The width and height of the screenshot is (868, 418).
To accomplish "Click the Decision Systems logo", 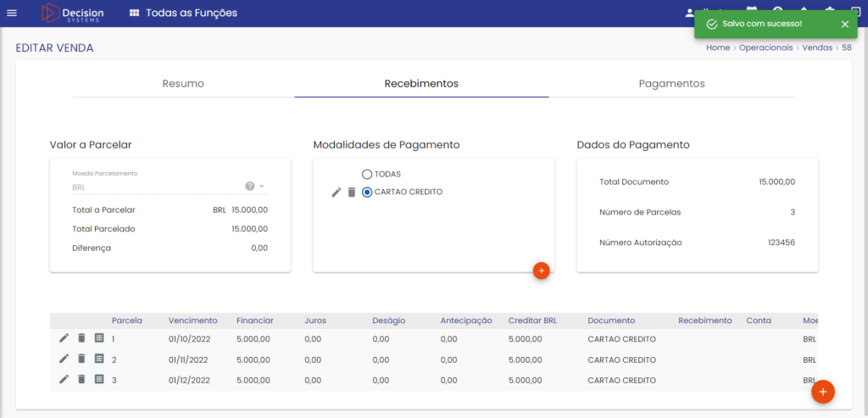I will 73,14.
